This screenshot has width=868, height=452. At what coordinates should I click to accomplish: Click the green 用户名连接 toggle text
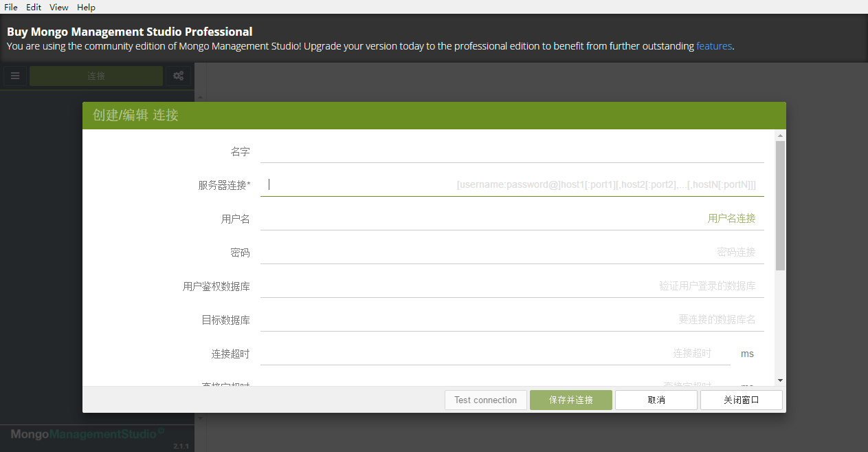pyautogui.click(x=732, y=217)
